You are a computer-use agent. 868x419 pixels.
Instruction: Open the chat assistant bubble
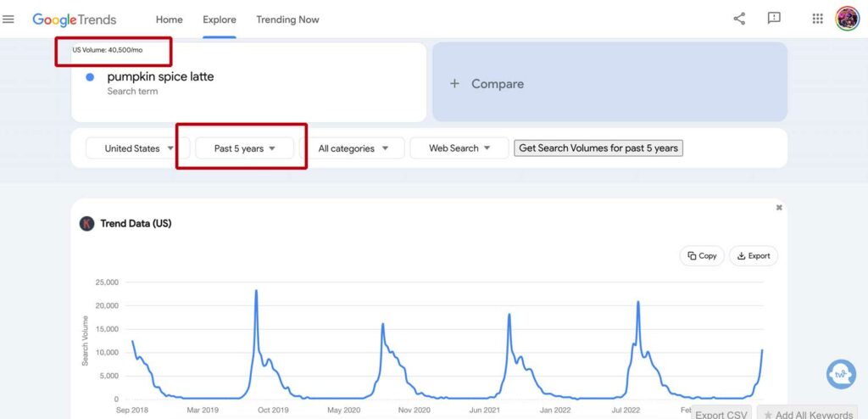click(x=841, y=373)
